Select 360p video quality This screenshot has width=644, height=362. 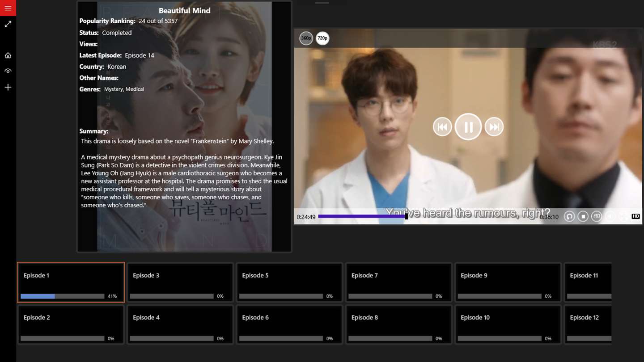306,38
